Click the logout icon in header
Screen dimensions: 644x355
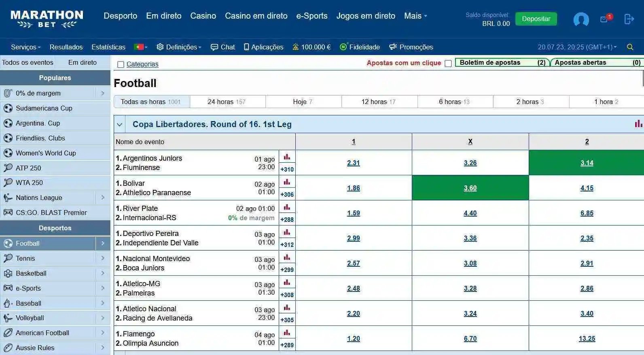click(629, 19)
